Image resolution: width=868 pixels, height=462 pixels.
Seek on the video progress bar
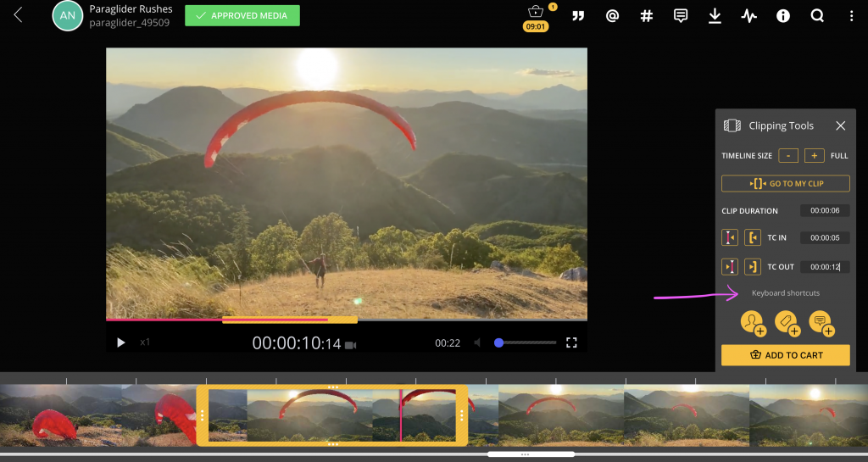[x=347, y=320]
